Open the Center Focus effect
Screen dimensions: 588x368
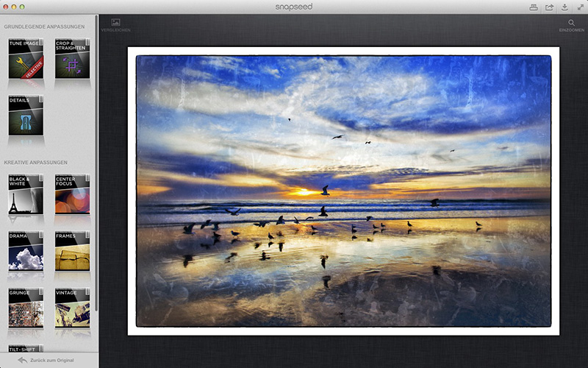72,194
